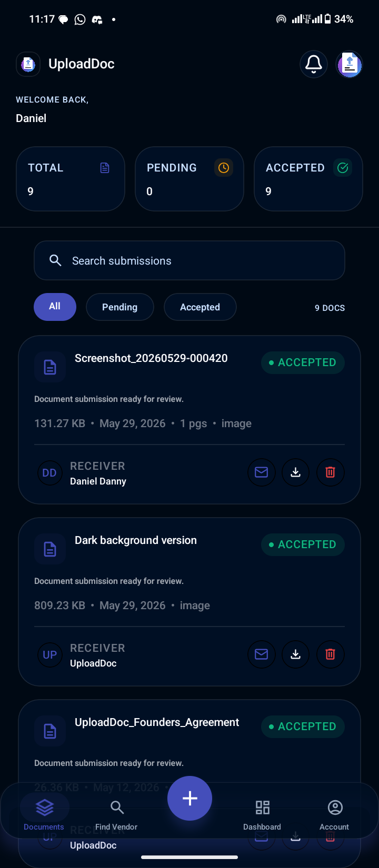Screen dimensions: 379x868
Task: Select the Accepted filter chip
Action: click(200, 307)
